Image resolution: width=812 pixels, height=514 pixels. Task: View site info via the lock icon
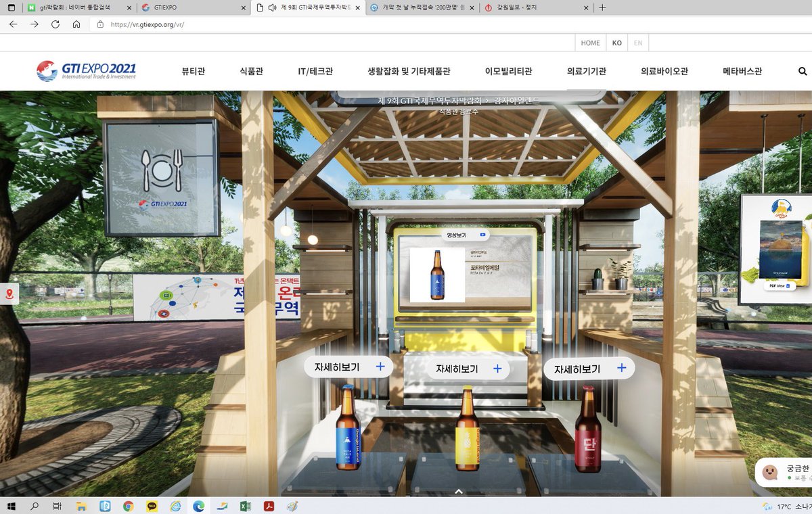100,24
